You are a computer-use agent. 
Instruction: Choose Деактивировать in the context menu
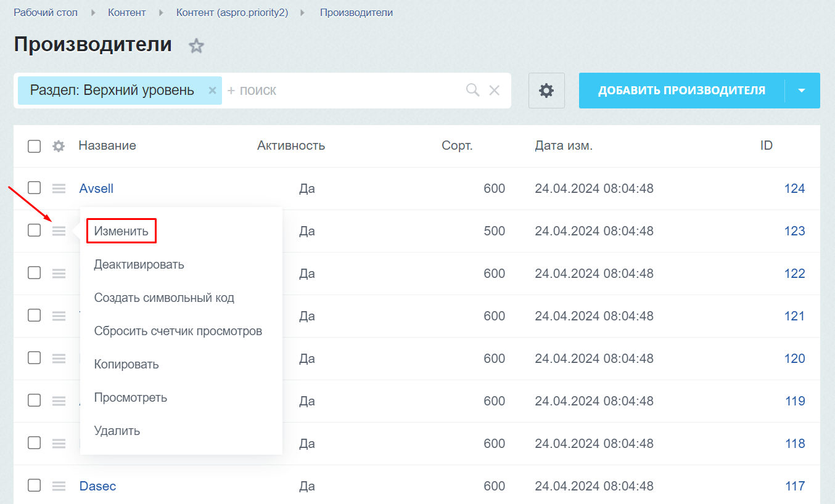(139, 264)
